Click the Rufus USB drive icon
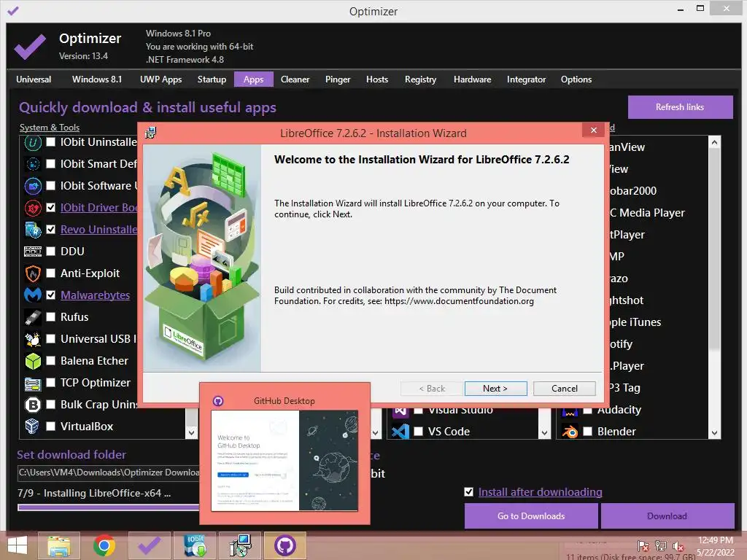Screen dimensions: 747x560 [x=33, y=317]
